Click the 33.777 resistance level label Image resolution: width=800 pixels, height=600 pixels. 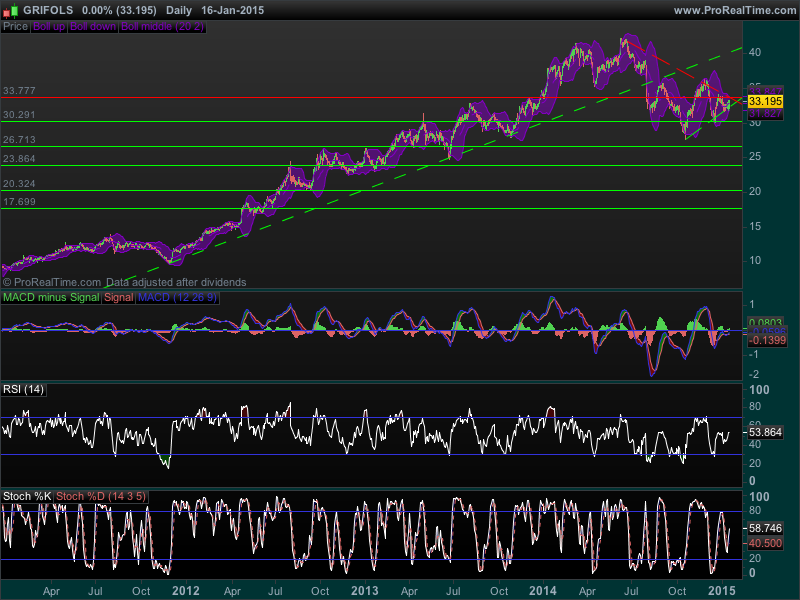point(19,91)
